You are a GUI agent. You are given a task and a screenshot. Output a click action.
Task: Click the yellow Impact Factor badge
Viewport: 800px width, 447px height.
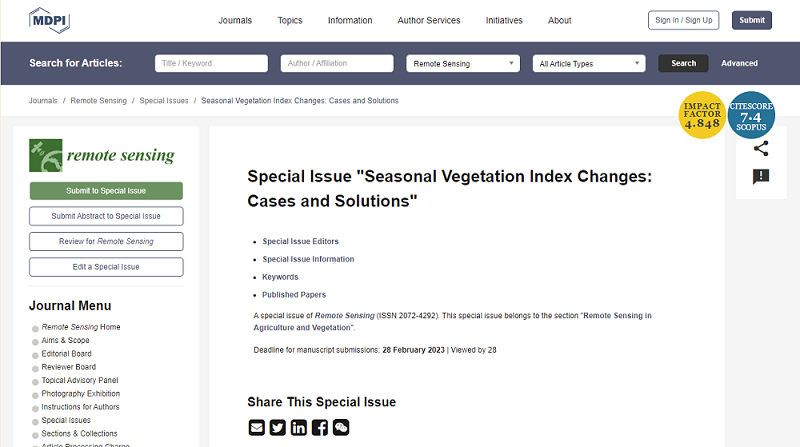click(x=702, y=115)
